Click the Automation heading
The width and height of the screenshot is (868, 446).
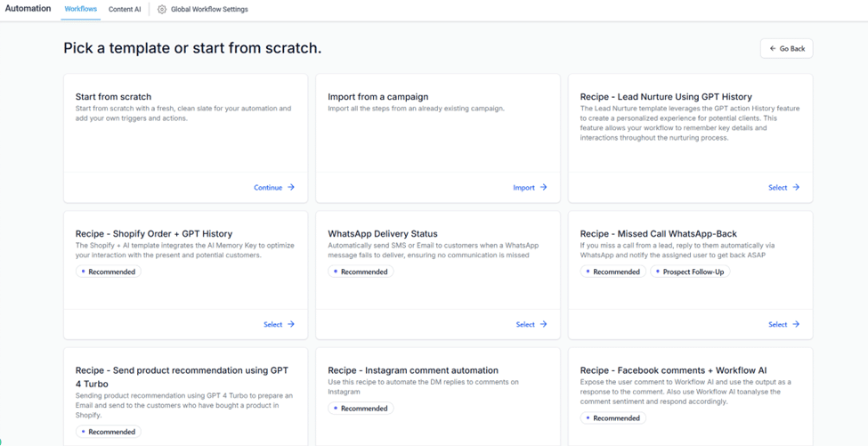[28, 9]
